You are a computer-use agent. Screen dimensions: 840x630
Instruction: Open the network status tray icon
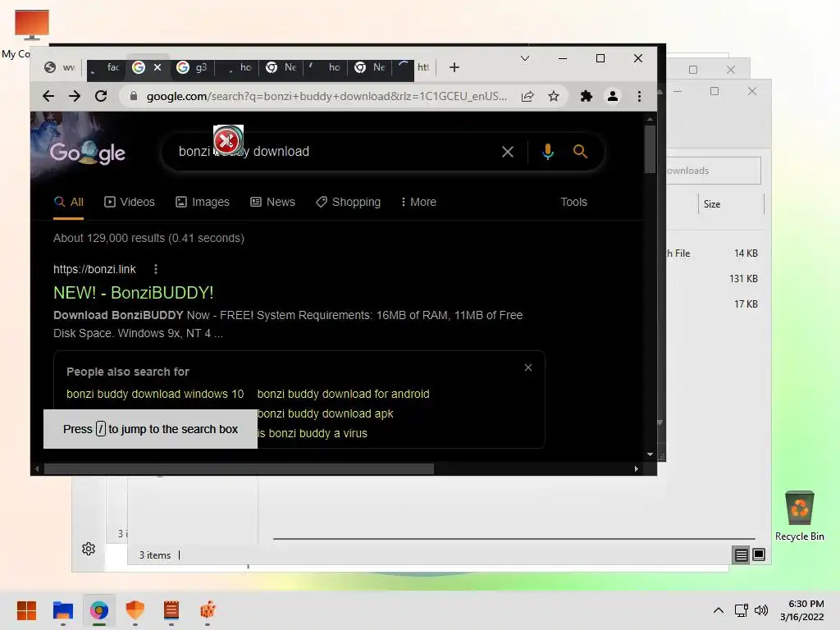click(x=742, y=610)
